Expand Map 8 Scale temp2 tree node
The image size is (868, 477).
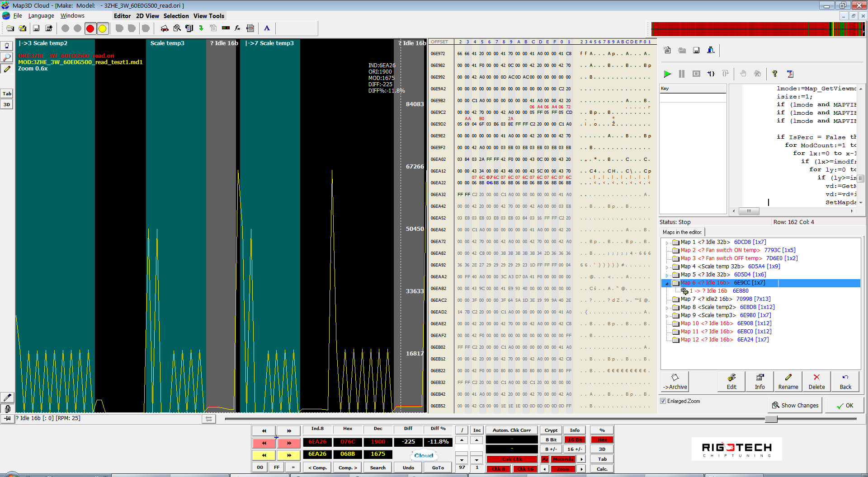tap(667, 308)
